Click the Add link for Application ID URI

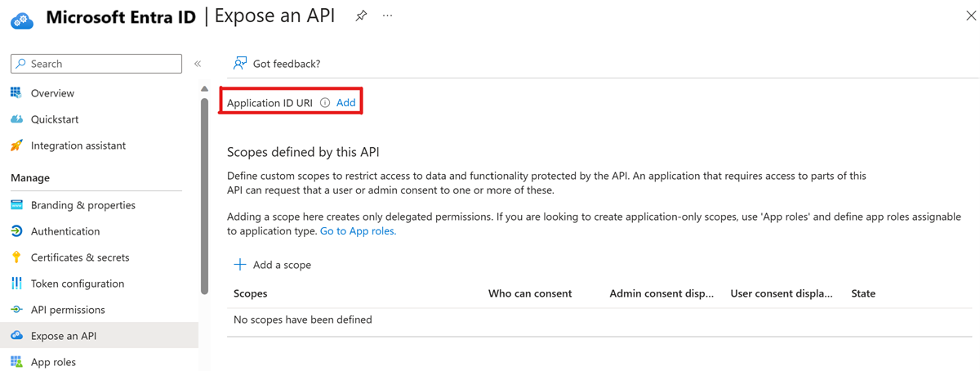tap(346, 103)
